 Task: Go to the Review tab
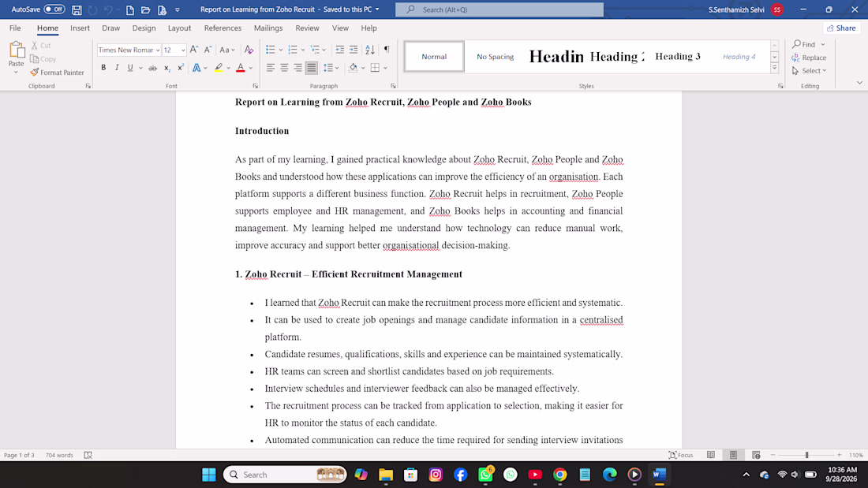coord(307,28)
